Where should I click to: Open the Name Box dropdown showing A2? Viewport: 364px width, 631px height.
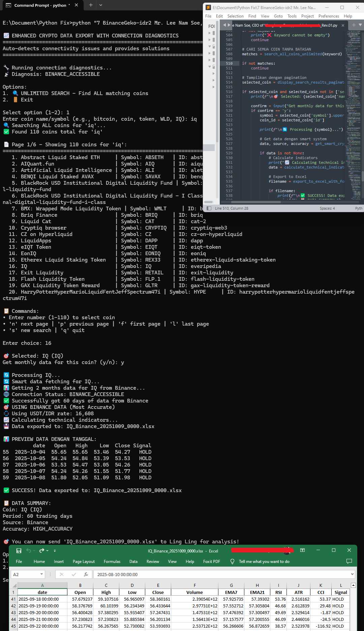coord(42,574)
